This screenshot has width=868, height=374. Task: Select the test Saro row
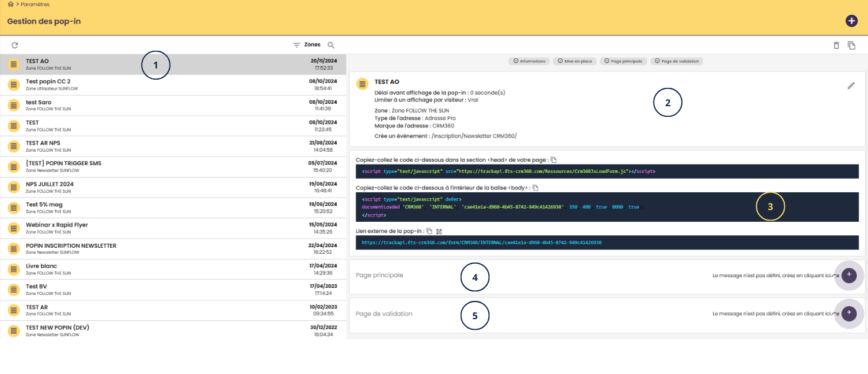click(x=173, y=106)
